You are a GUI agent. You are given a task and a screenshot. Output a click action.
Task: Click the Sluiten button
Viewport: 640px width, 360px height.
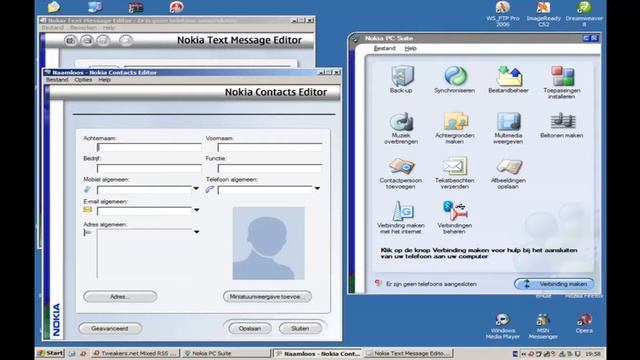click(x=300, y=329)
